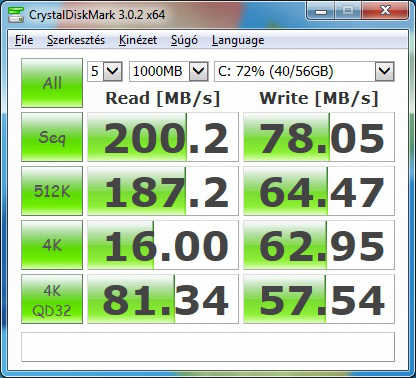The width and height of the screenshot is (416, 378).
Task: Click the 512K read result 187.2
Action: [x=163, y=191]
